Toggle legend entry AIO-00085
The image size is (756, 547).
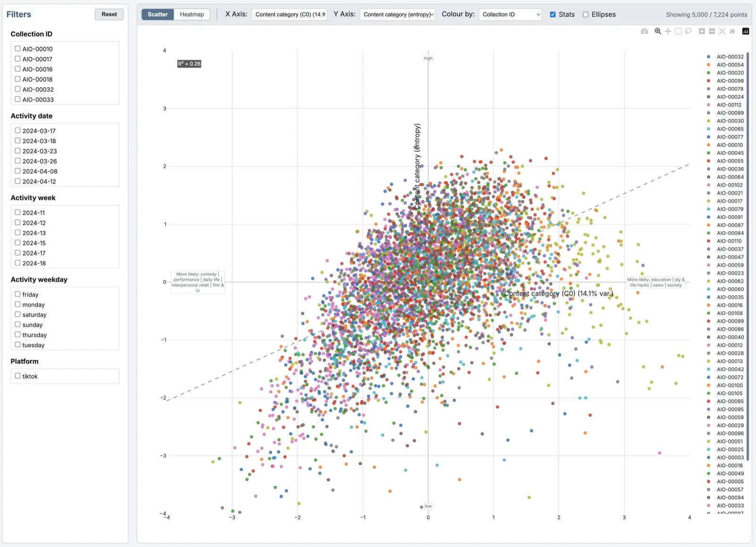pyautogui.click(x=725, y=401)
